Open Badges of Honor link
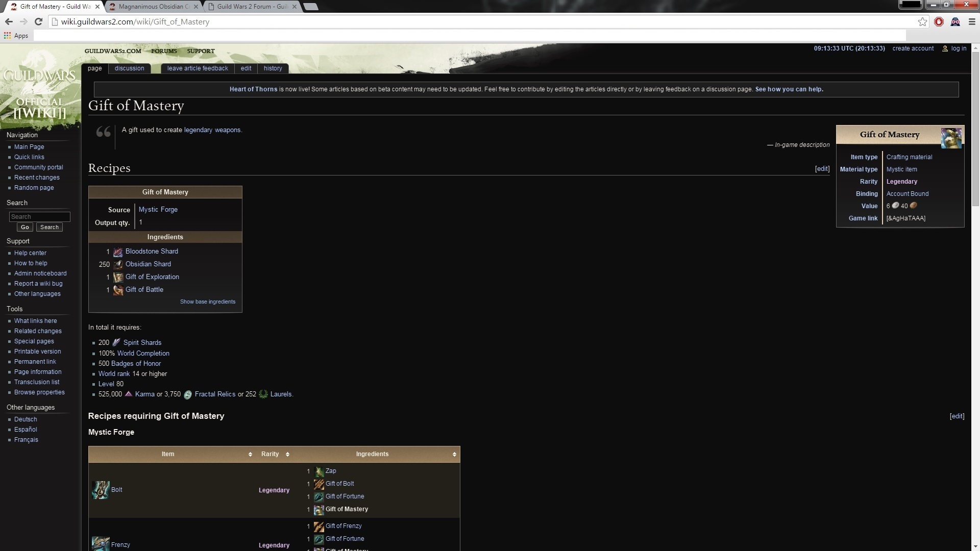 click(x=136, y=364)
